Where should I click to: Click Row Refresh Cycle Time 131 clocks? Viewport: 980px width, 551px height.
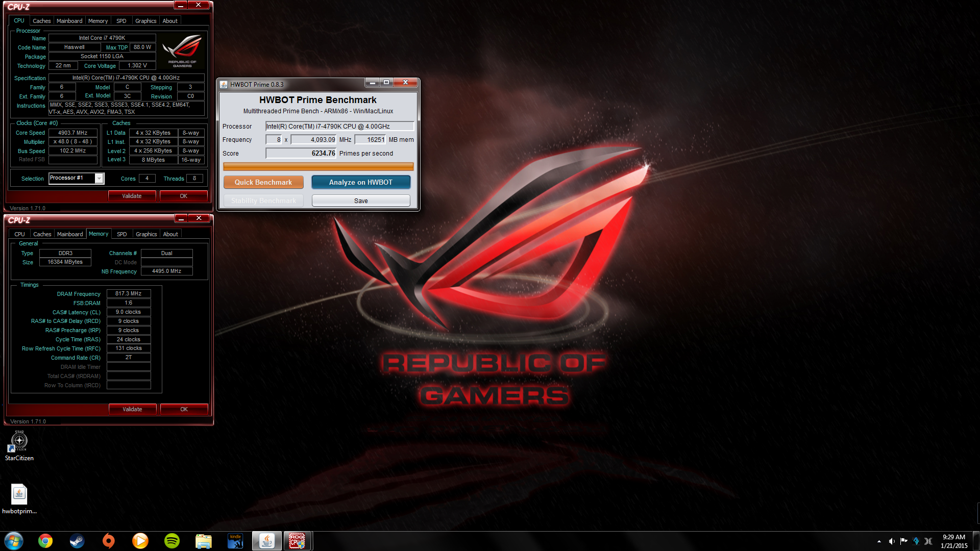pos(128,348)
